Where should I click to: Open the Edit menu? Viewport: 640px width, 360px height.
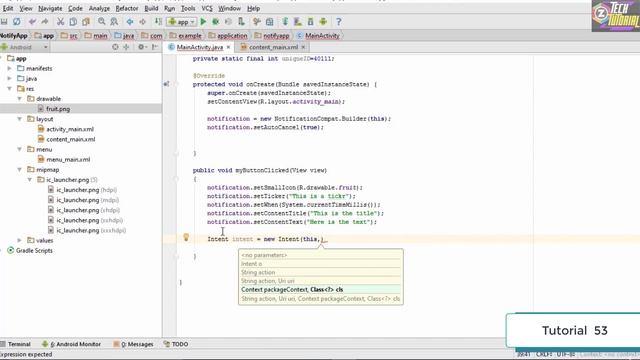pyautogui.click(x=8, y=8)
